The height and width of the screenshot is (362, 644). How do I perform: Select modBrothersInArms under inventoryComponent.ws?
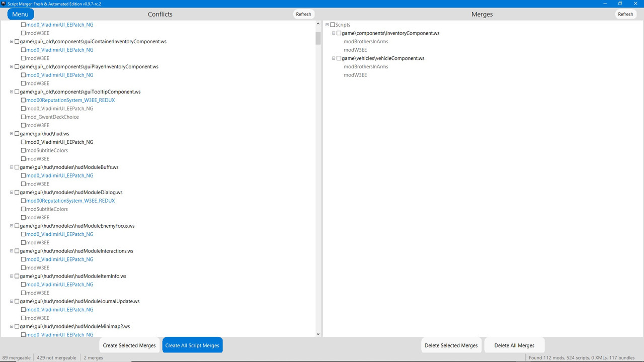tap(366, 41)
